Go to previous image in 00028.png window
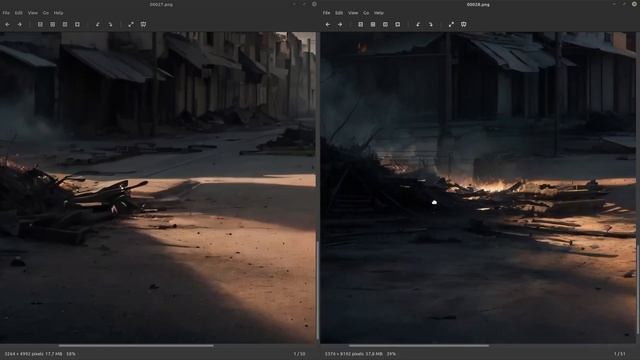640x360 pixels. (x=328, y=24)
